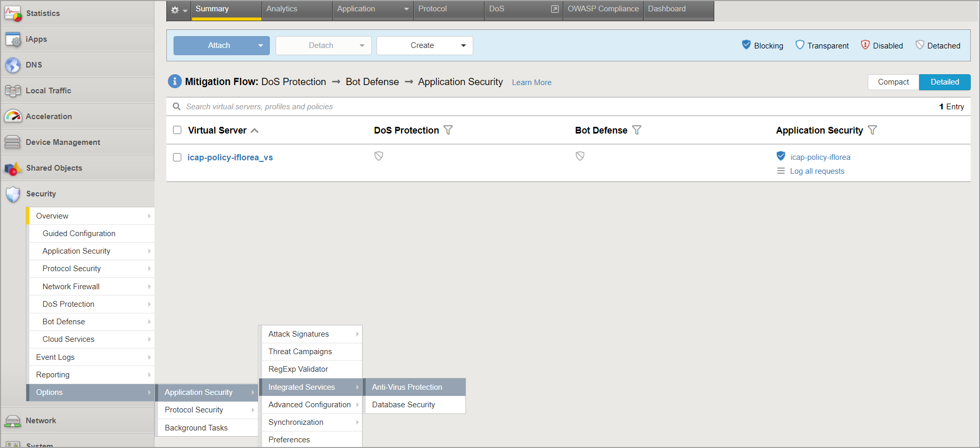
Task: Click the info icon beside Mitigation Flow
Action: click(175, 81)
